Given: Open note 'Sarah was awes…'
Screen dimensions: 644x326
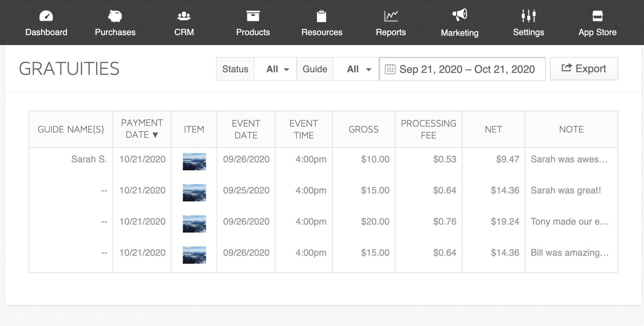Looking at the screenshot, I should [x=569, y=159].
